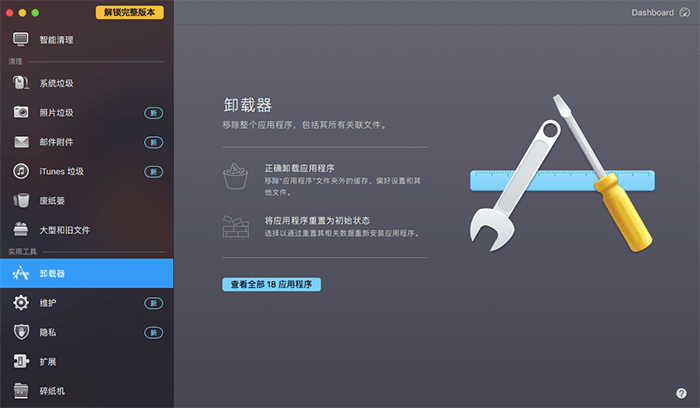The image size is (700, 408).
Task: Click the 卸载器 main heading
Action: point(248,105)
